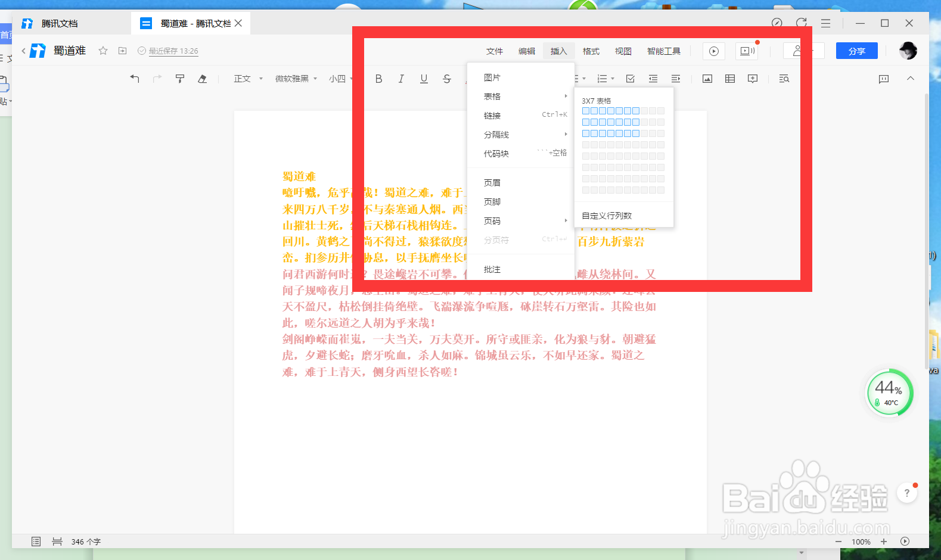Screen dimensions: 941x560
Task: Open the 文件 menu
Action: point(495,51)
